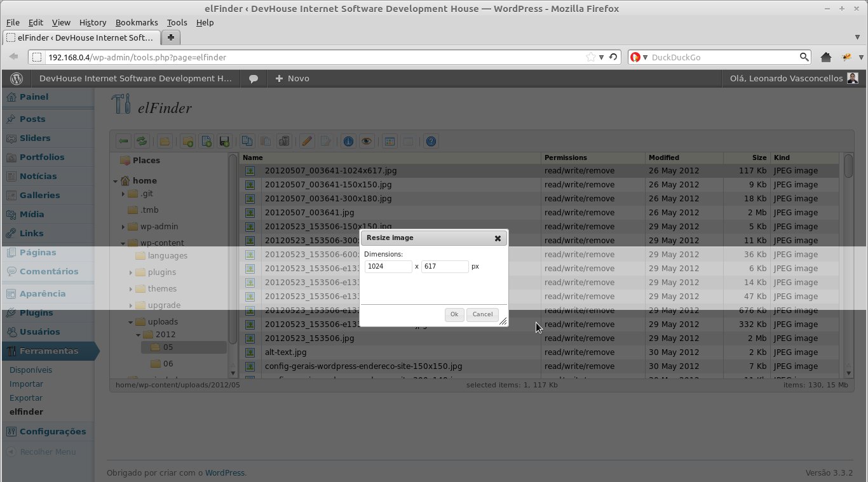
Task: Click the paste clipboard toolbar icon
Action: [x=266, y=142]
